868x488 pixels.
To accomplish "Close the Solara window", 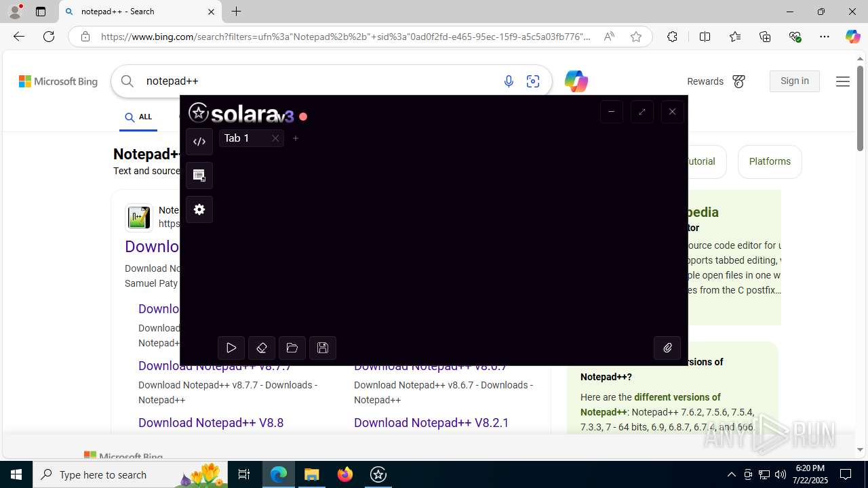I will point(672,112).
